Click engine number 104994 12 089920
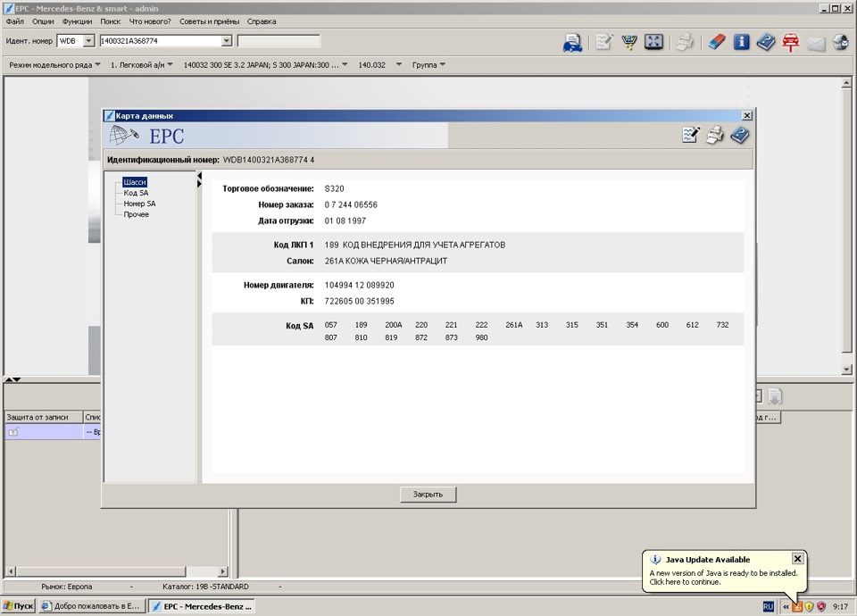Screen dimensions: 857x616 tap(359, 286)
